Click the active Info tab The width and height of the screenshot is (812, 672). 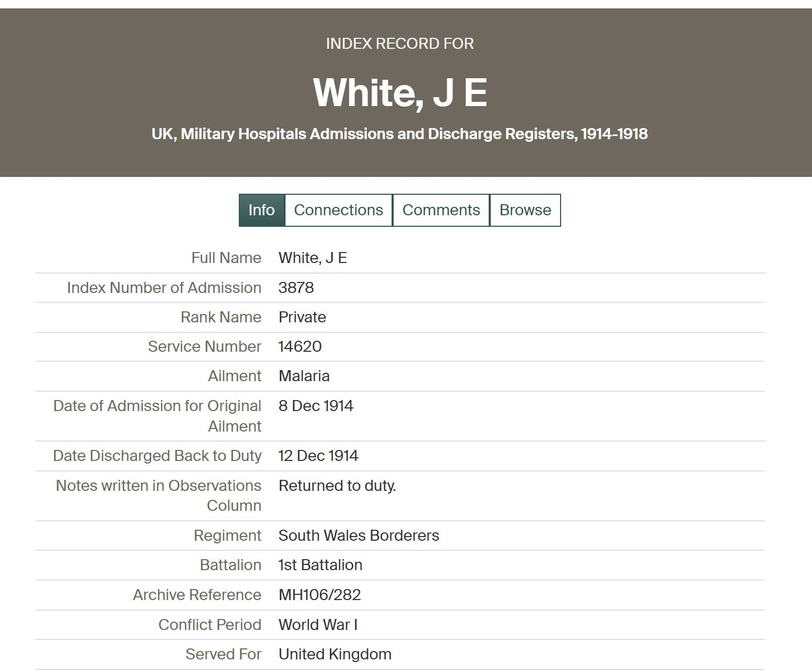[261, 210]
